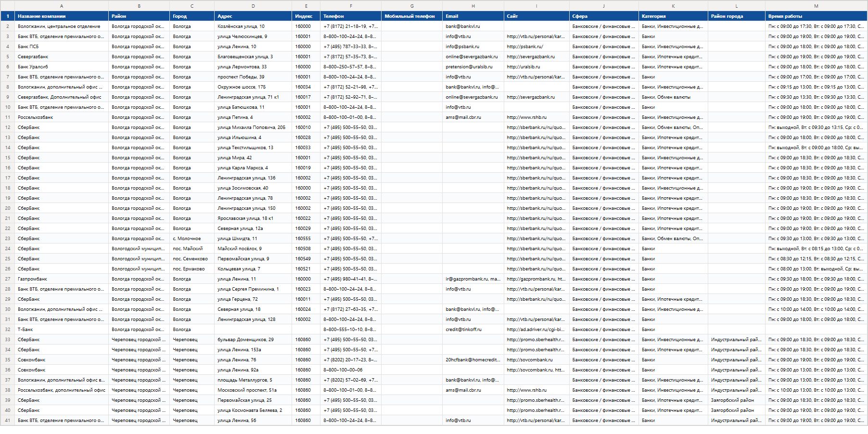Click site cell starting "http://ad.adriver.ru"

pyautogui.click(x=536, y=330)
